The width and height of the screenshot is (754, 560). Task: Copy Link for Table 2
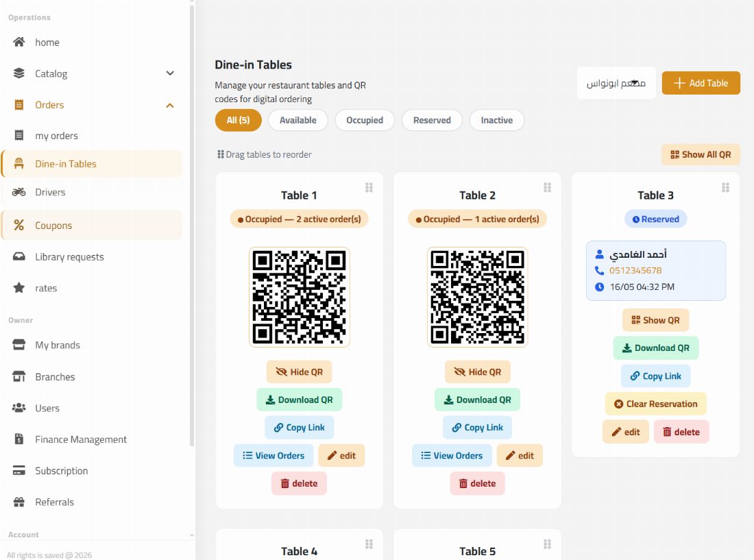[x=478, y=427]
